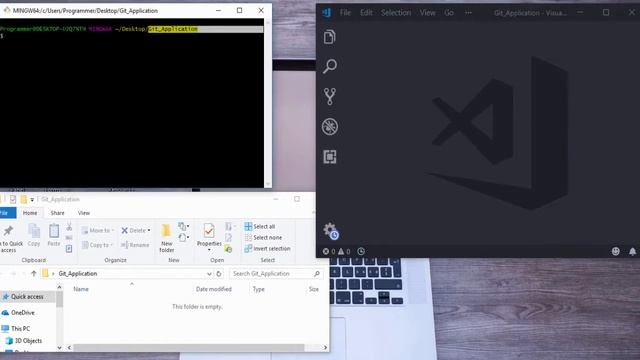Create a New folder from ribbon
This screenshot has height=360, width=640.
click(x=167, y=238)
